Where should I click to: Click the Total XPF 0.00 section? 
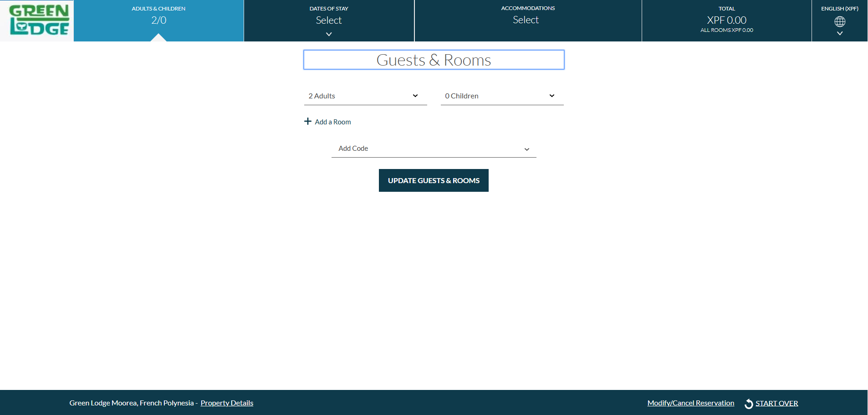(726, 20)
